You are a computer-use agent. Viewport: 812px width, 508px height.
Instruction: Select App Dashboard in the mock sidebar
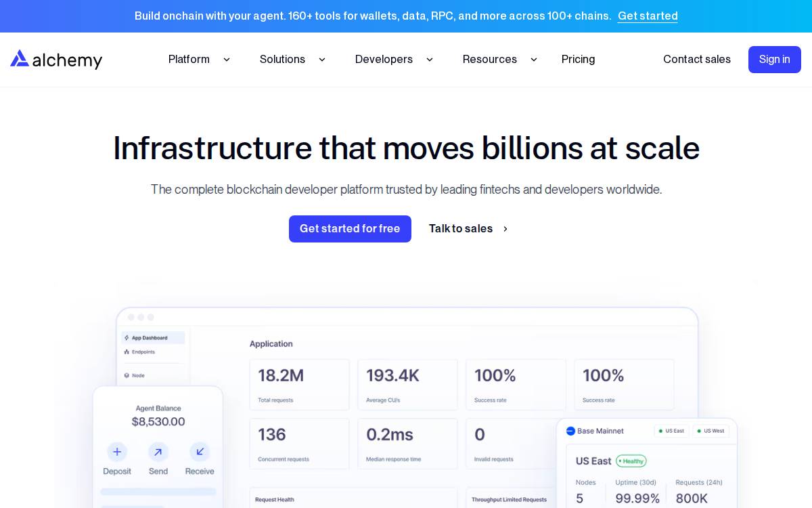pyautogui.click(x=153, y=337)
